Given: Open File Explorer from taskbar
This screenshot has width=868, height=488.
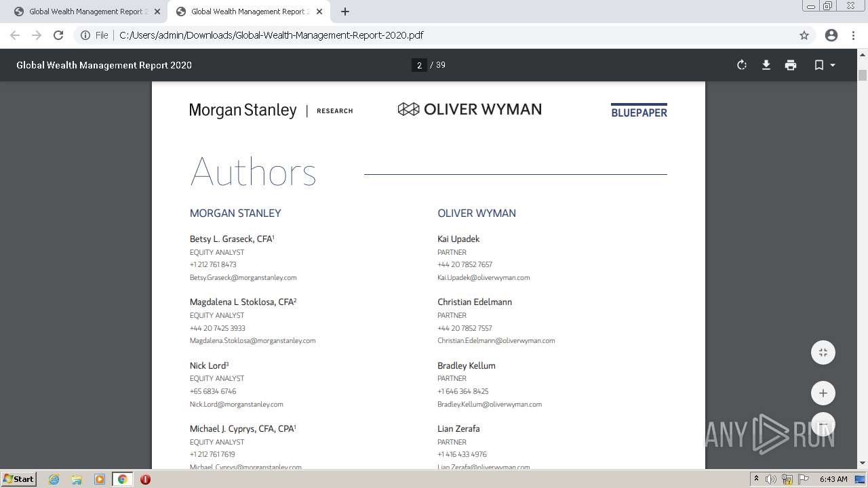Looking at the screenshot, I should point(77,479).
